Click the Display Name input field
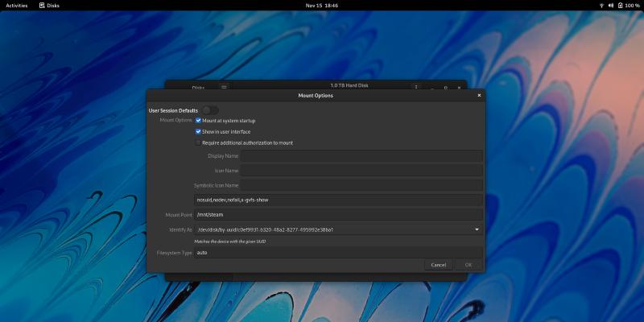This screenshot has height=322, width=644. tap(361, 156)
